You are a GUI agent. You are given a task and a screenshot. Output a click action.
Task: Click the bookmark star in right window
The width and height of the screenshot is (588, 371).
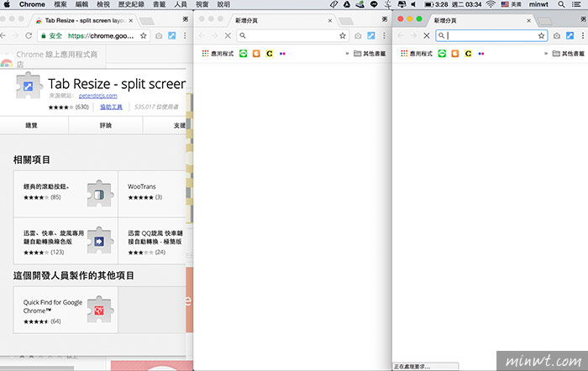tap(541, 35)
